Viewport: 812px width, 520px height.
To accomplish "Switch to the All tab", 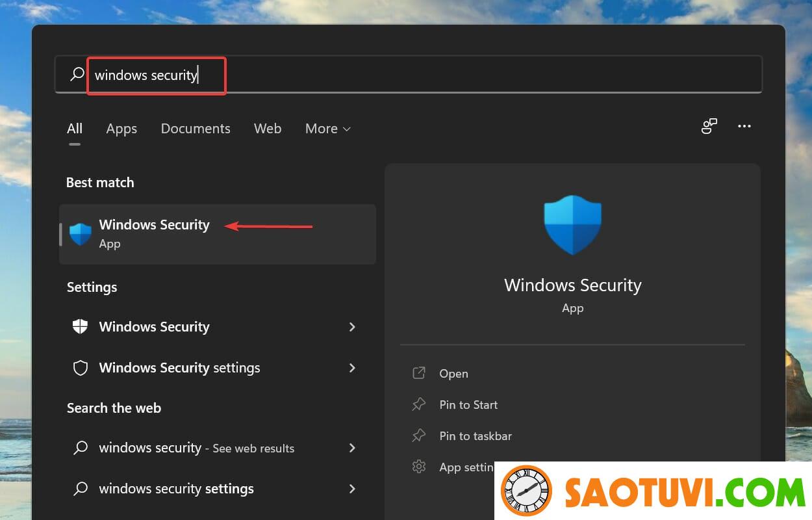I will pyautogui.click(x=75, y=129).
